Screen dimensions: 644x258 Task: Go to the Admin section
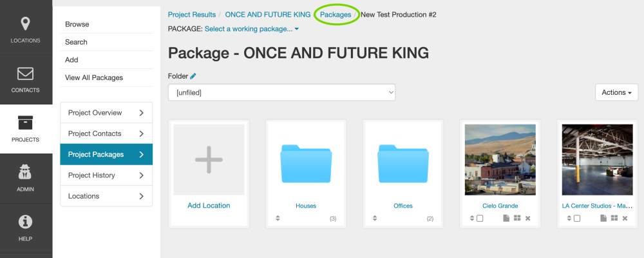[x=26, y=179]
